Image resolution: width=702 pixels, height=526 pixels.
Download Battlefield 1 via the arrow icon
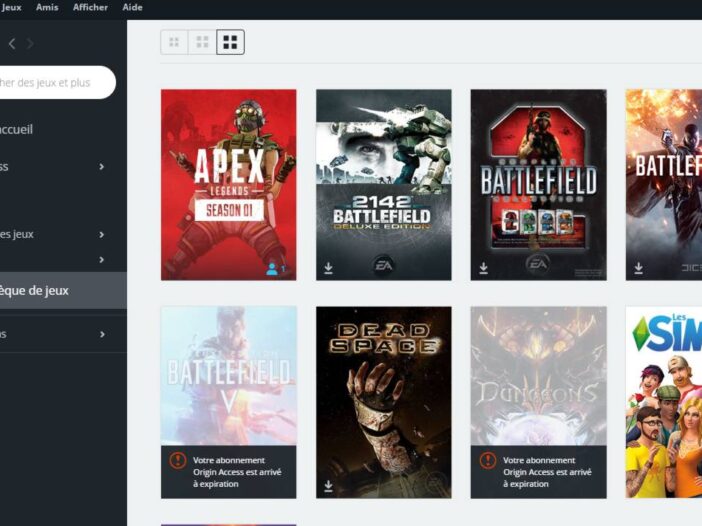(638, 268)
